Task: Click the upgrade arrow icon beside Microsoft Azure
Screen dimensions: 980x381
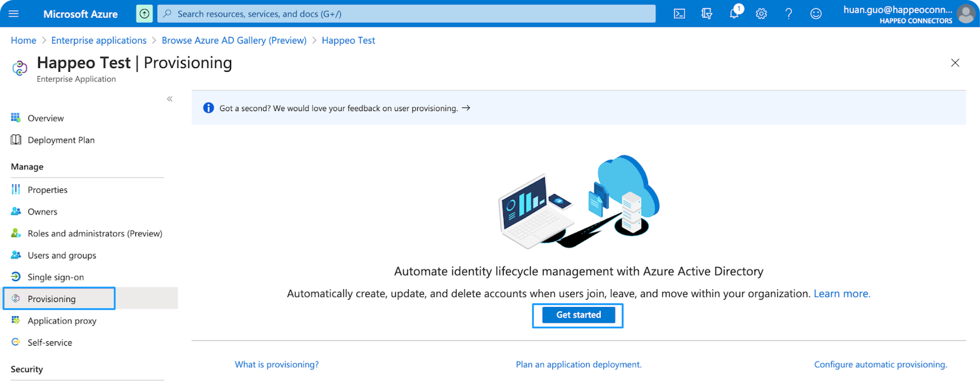Action: 144,14
